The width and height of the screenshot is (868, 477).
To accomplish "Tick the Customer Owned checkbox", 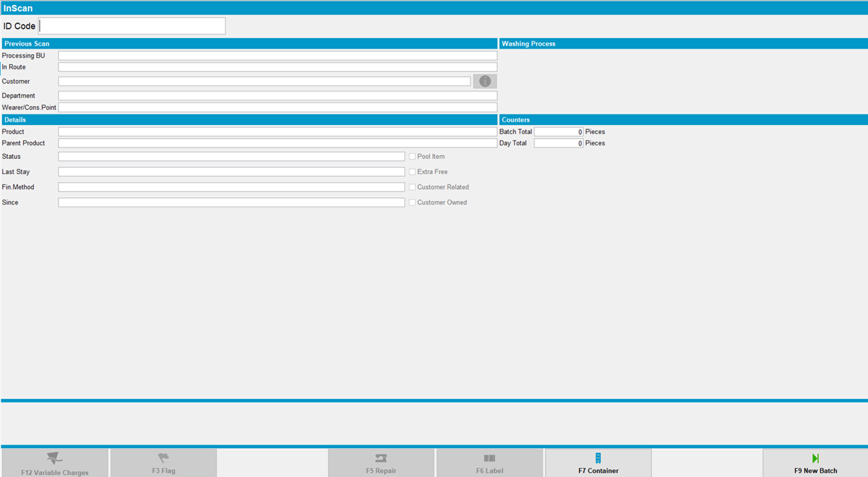I will [x=412, y=203].
